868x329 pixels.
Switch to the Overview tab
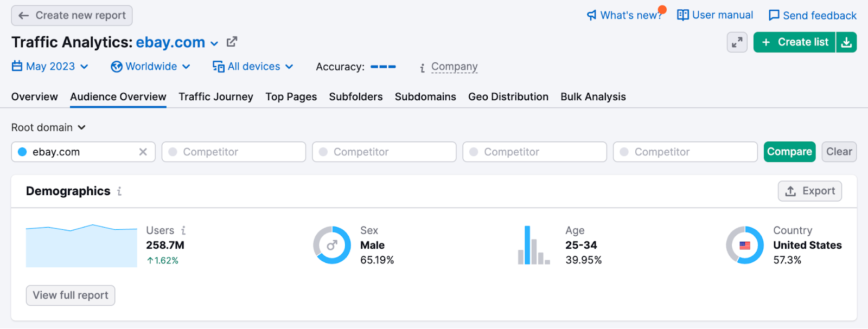point(35,96)
